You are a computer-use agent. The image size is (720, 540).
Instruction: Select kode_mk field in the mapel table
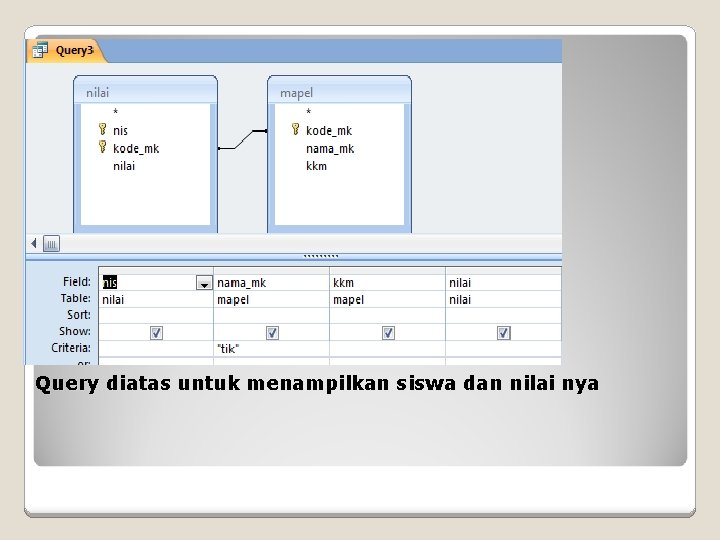(x=329, y=131)
